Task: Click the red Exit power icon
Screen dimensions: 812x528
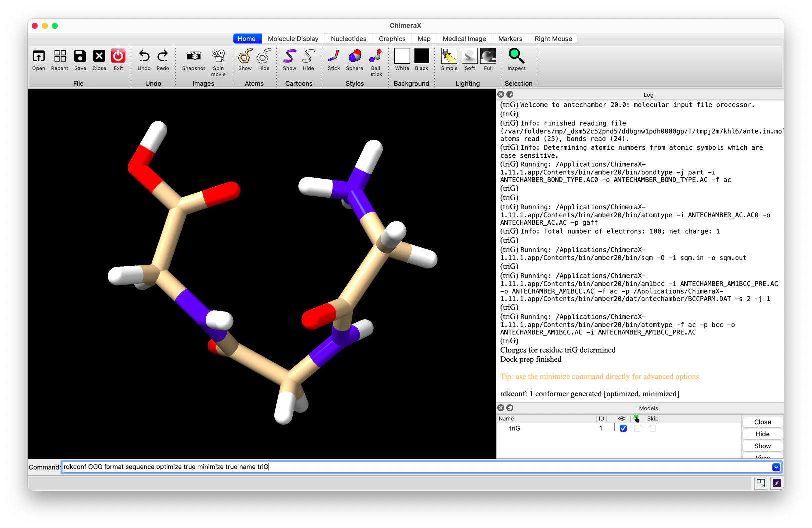Action: click(118, 60)
